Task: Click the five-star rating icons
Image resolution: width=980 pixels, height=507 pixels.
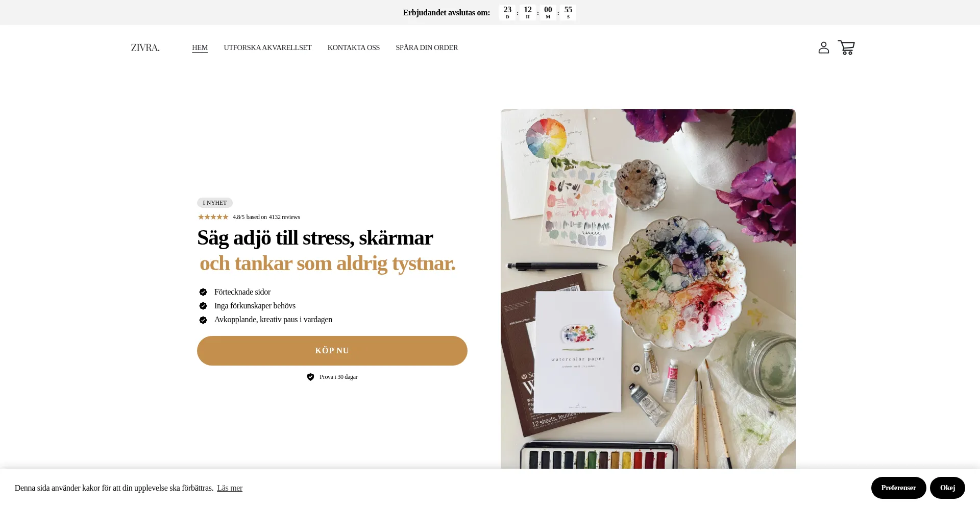Action: 213,217
